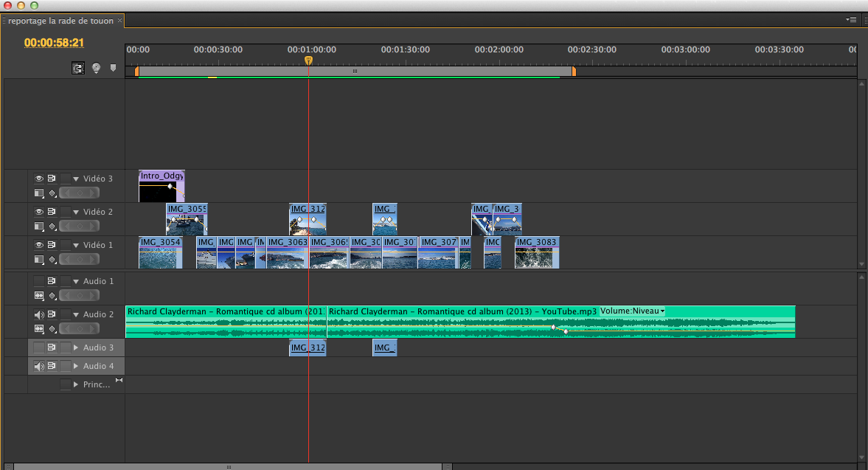Toggle the track lock box on Vidéo 2

click(x=66, y=212)
